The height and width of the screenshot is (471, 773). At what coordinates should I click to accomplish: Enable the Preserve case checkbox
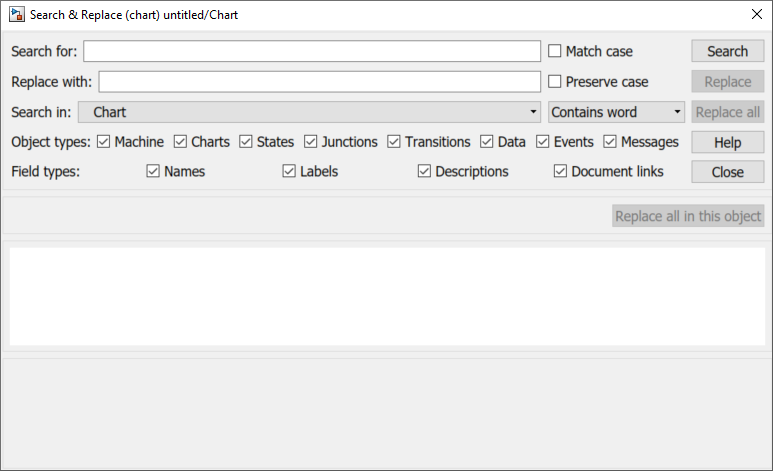(555, 82)
